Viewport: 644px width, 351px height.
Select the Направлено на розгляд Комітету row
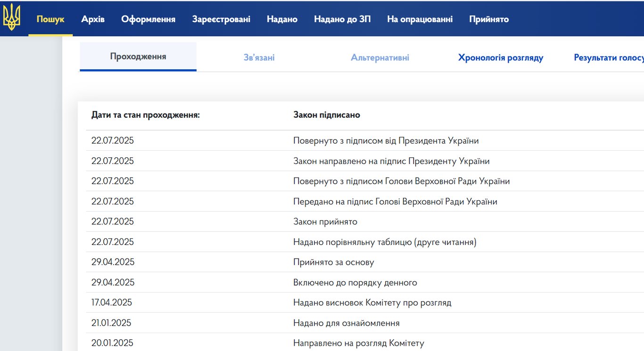click(x=360, y=343)
